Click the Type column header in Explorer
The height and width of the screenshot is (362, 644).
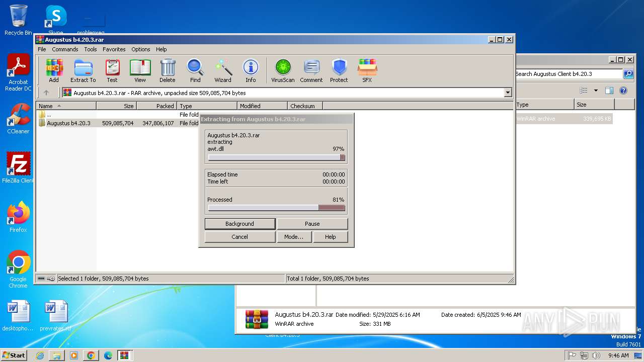pyautogui.click(x=544, y=105)
